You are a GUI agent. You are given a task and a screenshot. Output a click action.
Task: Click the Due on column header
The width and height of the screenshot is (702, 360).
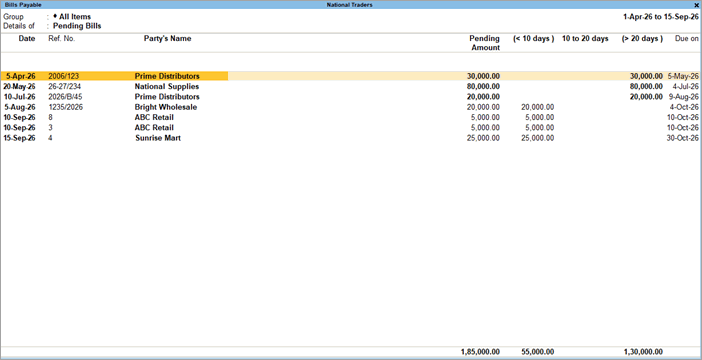click(x=687, y=39)
